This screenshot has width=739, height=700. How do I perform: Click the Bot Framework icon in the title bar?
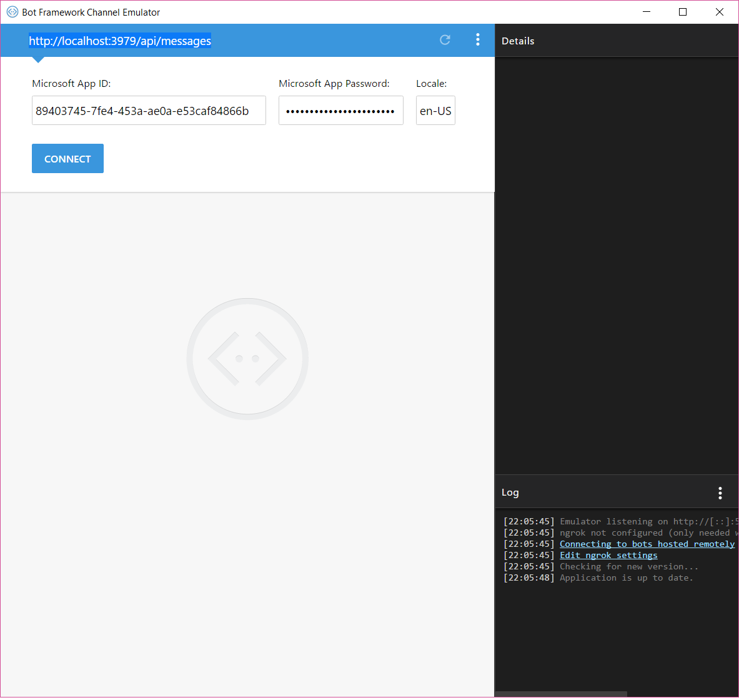[x=12, y=12]
